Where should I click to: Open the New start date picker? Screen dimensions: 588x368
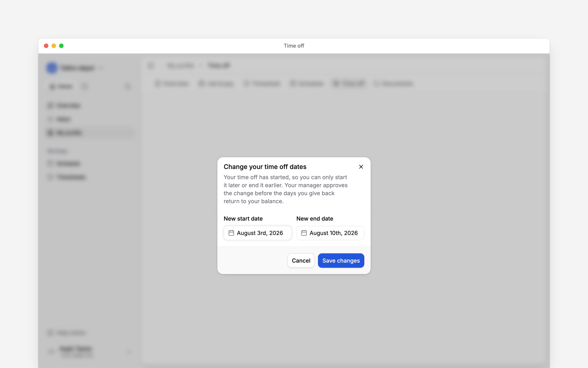[x=258, y=233]
